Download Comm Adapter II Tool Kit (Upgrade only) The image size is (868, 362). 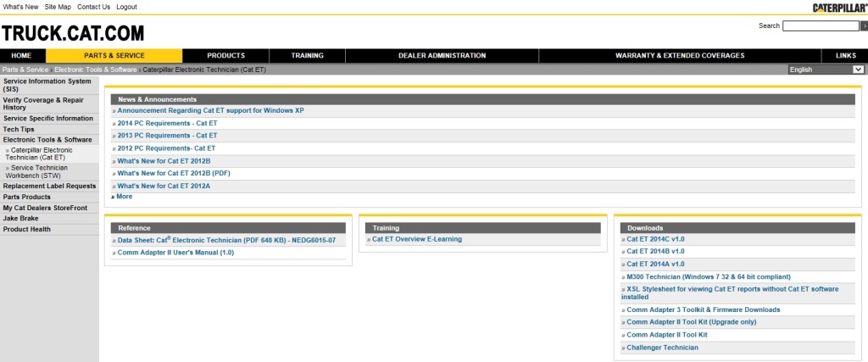(692, 322)
